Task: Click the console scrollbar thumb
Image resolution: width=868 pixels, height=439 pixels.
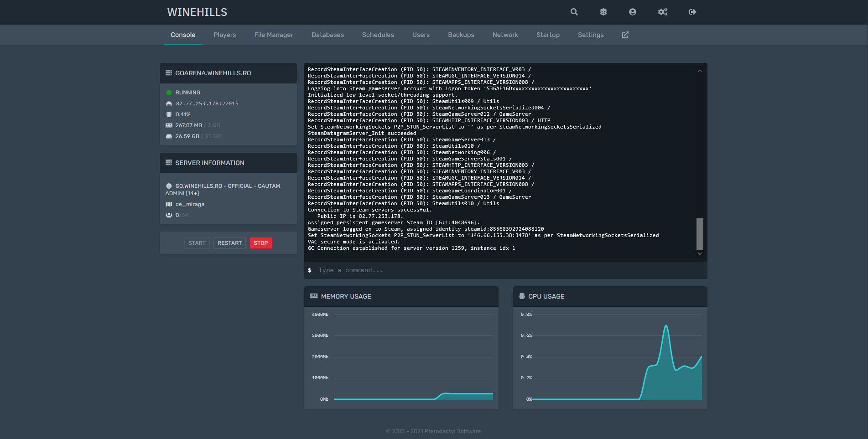Action: pyautogui.click(x=700, y=234)
